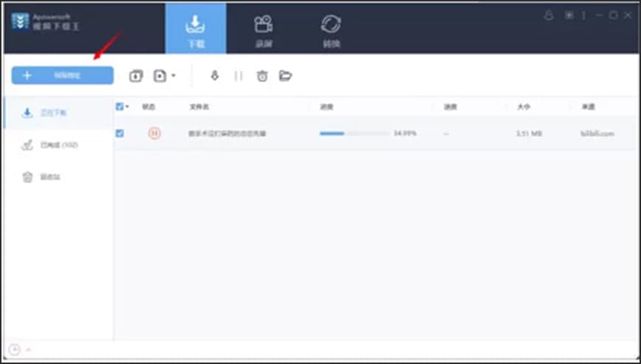
Task: Click the circled plus icon in the bottom-left corner
Action: [14, 350]
